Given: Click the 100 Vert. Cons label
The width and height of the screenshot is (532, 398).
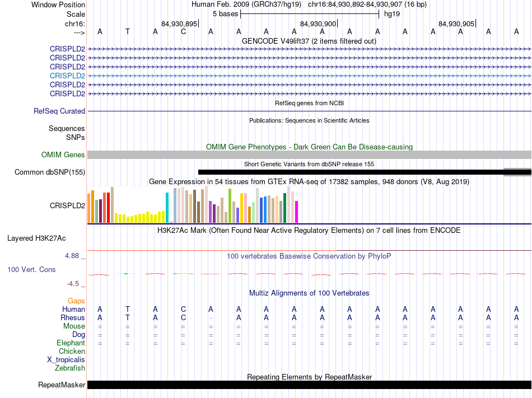Looking at the screenshot, I should (31, 270).
